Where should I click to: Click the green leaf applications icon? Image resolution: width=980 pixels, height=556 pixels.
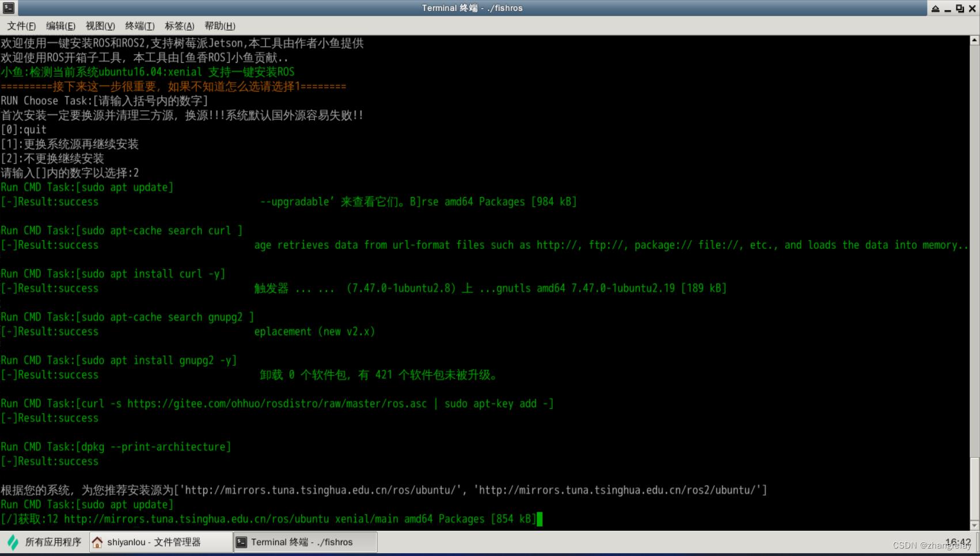tap(13, 542)
